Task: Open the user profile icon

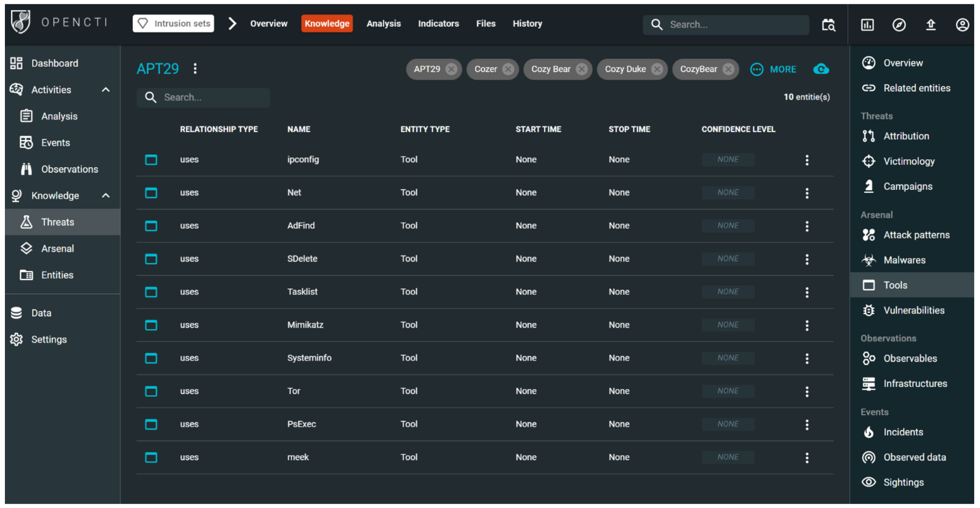Action: pyautogui.click(x=962, y=25)
